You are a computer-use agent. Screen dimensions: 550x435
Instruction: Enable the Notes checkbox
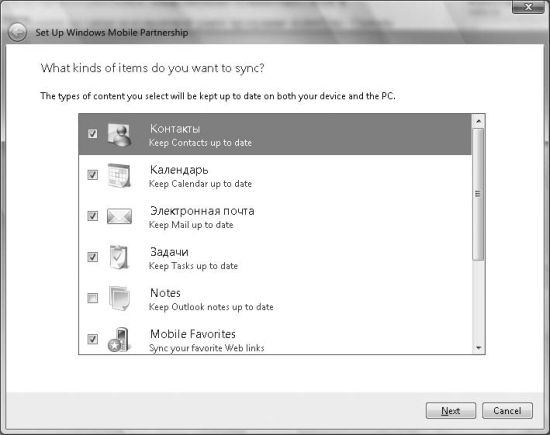(93, 298)
